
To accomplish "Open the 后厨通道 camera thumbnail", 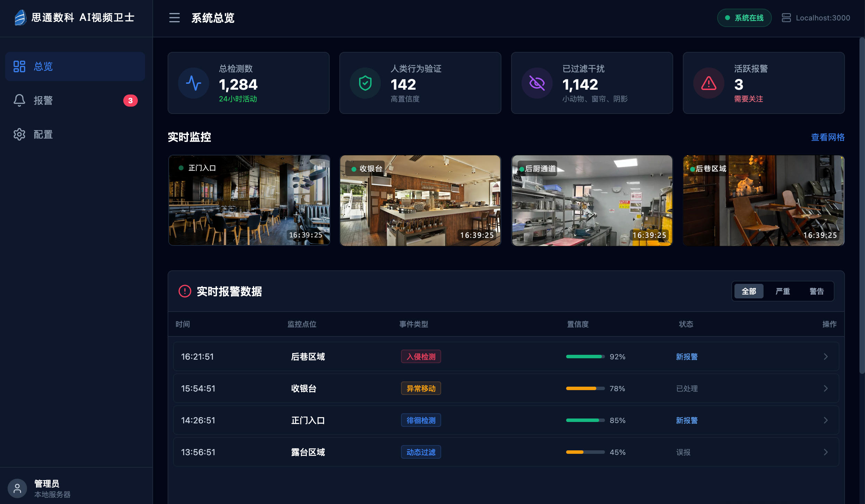I will [592, 201].
